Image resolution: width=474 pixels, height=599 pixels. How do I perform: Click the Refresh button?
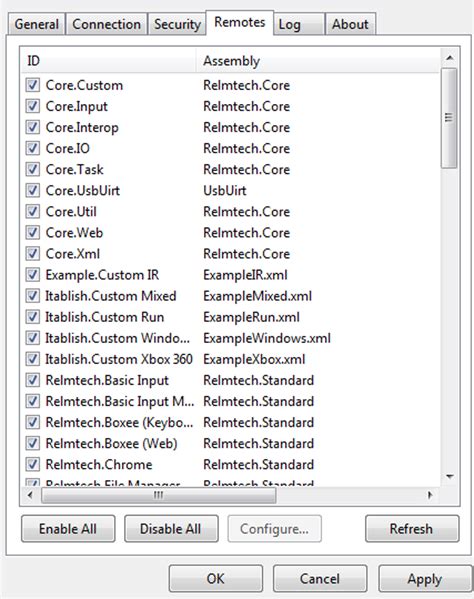412,529
